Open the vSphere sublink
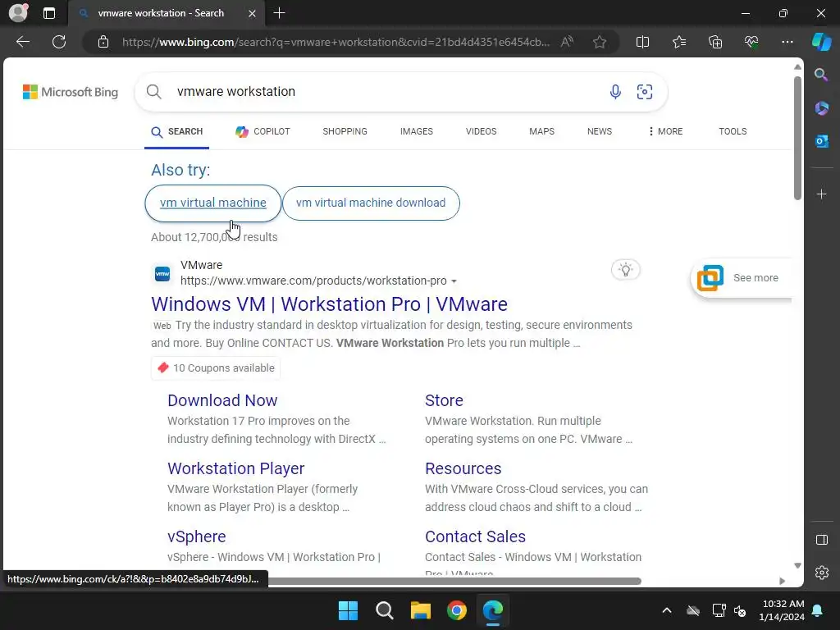 pos(197,536)
